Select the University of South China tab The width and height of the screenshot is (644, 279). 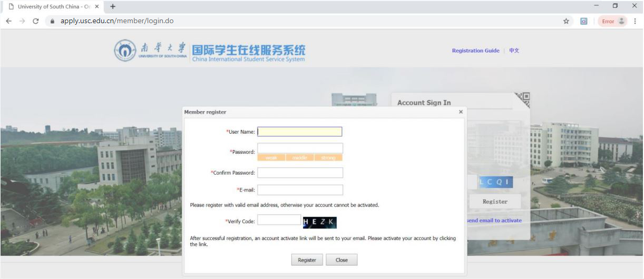[x=53, y=6]
